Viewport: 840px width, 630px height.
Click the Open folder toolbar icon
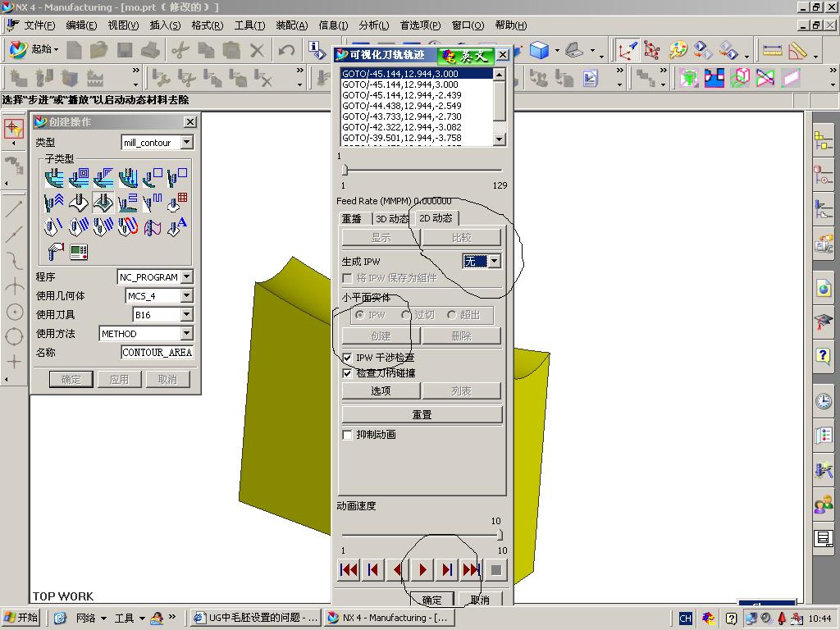tap(99, 50)
